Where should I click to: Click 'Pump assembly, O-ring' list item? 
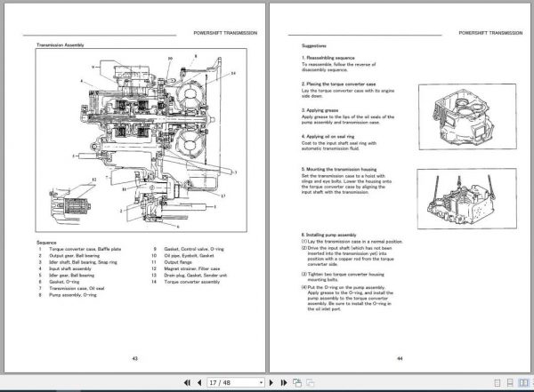(73, 295)
